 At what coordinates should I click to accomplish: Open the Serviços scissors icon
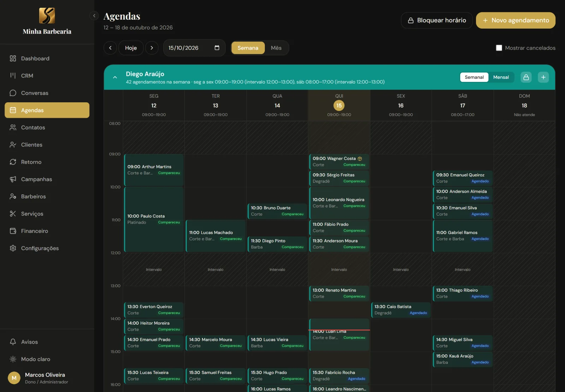coord(13,214)
